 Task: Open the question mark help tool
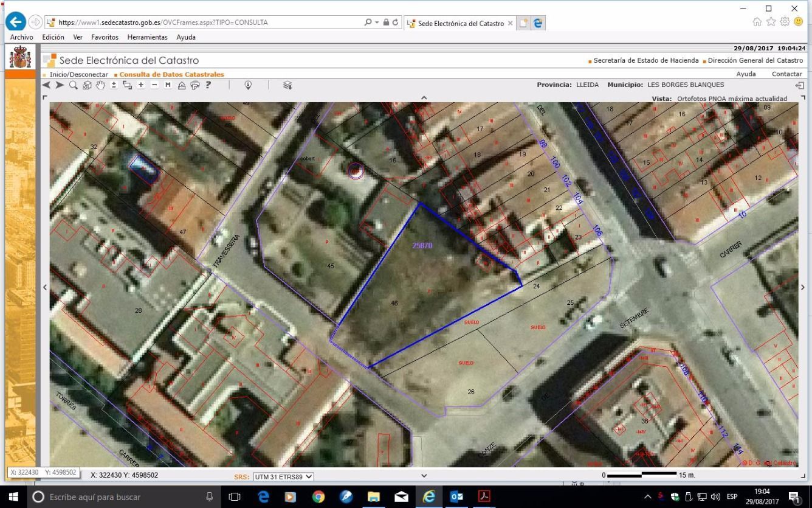(x=208, y=85)
